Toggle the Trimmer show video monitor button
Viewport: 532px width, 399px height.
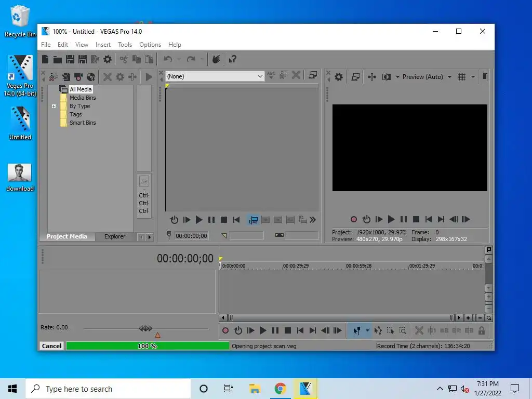(x=253, y=220)
